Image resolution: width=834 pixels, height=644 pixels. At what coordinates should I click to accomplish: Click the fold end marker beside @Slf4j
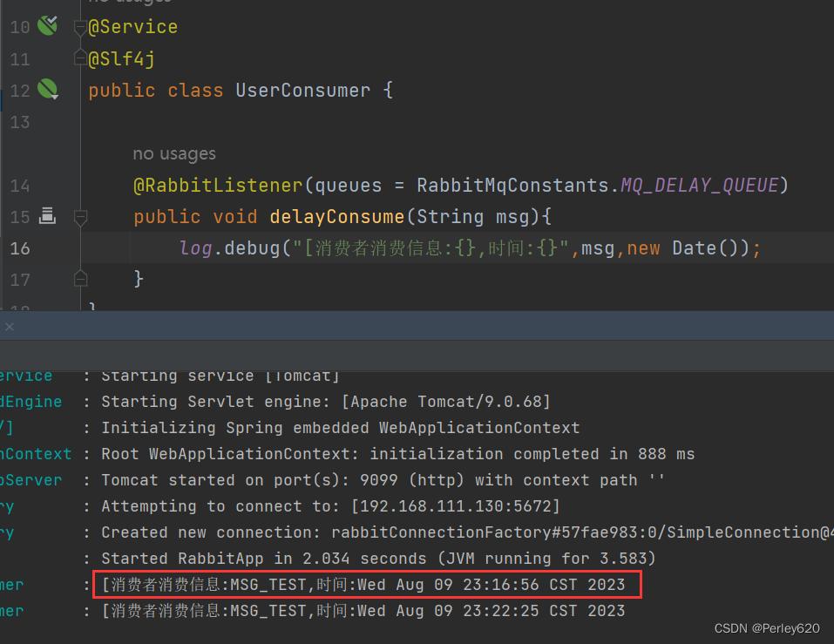[x=80, y=57]
